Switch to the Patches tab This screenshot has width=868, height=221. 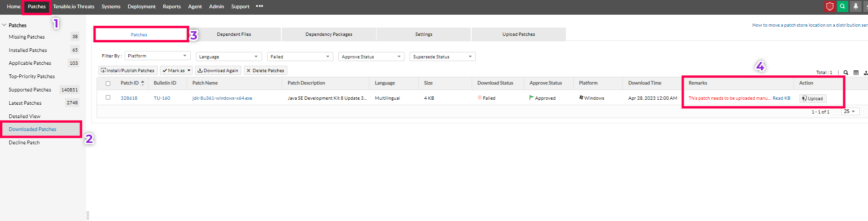point(139,34)
